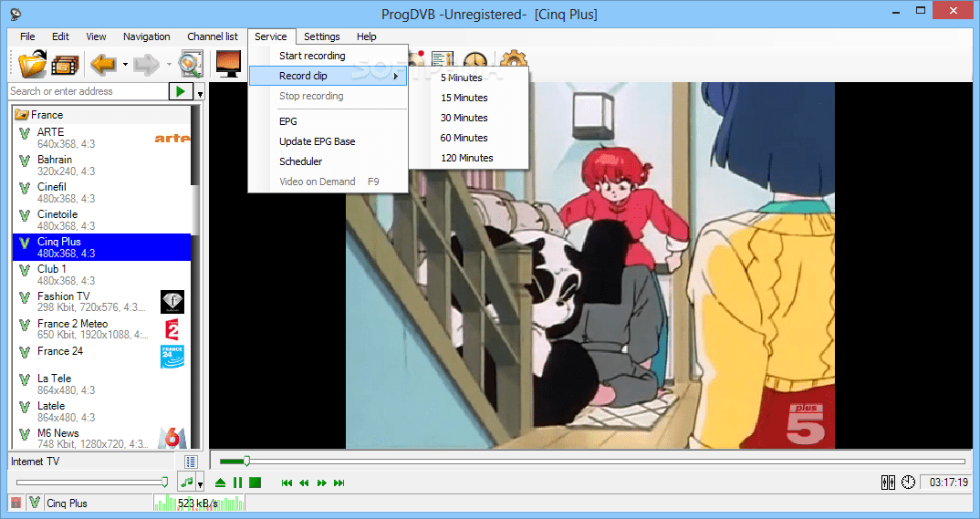
Task: Rewind with the double-left arrow button
Action: point(305,483)
